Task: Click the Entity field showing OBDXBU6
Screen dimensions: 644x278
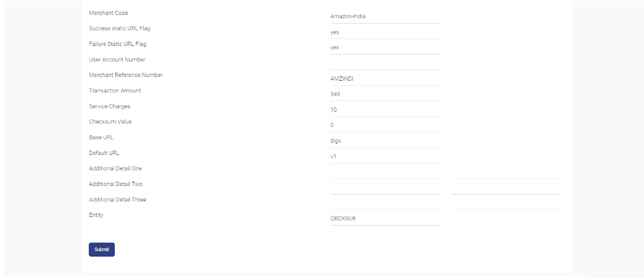Action: [x=385, y=219]
